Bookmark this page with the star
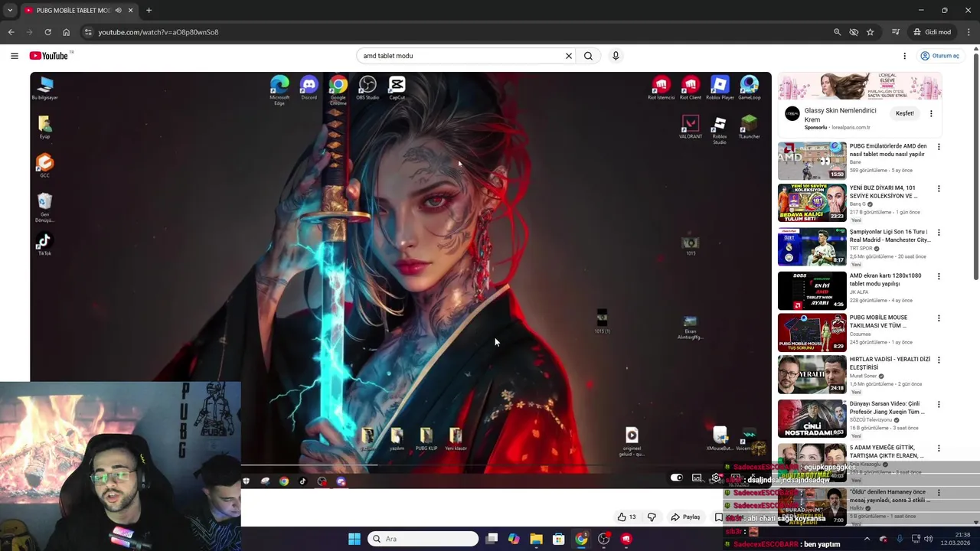980x551 pixels. click(871, 32)
